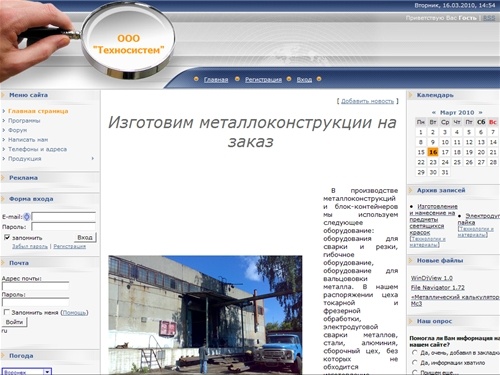Open Форум in the site menu
This screenshot has width=500, height=375.
click(18, 130)
